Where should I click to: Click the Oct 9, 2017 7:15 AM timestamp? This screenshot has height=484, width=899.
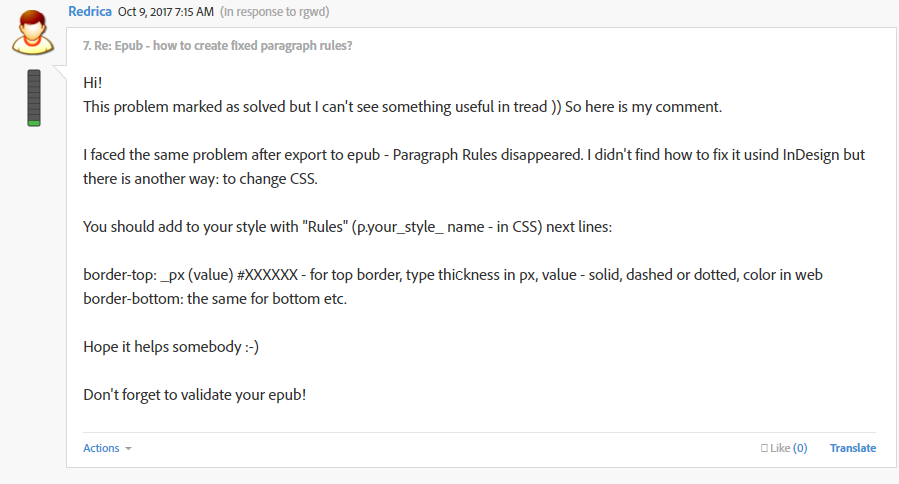(x=166, y=11)
